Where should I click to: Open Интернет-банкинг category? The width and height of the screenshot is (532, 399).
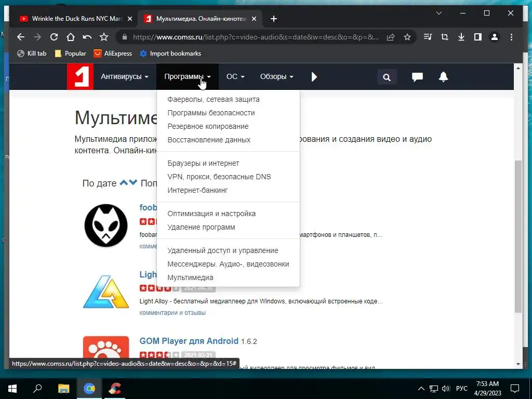click(x=197, y=190)
